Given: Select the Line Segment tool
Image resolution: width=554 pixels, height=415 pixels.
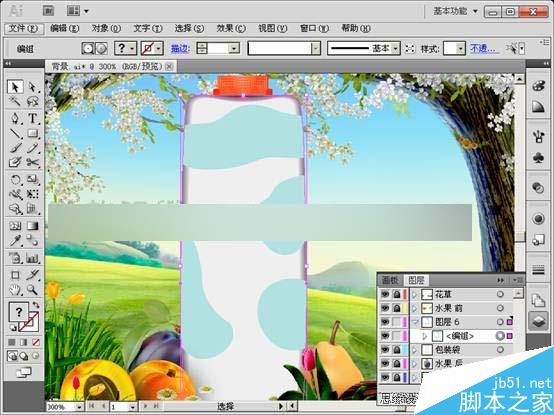Looking at the screenshot, I should point(15,133).
